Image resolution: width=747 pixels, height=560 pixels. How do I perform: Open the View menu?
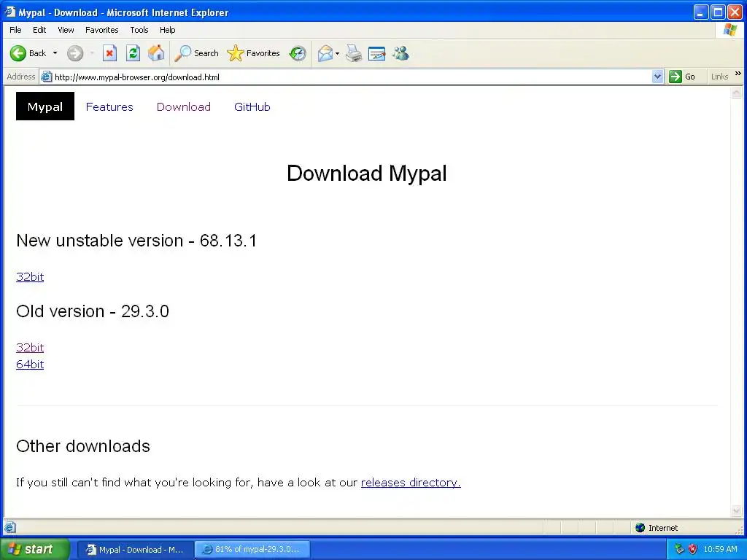pyautogui.click(x=66, y=30)
